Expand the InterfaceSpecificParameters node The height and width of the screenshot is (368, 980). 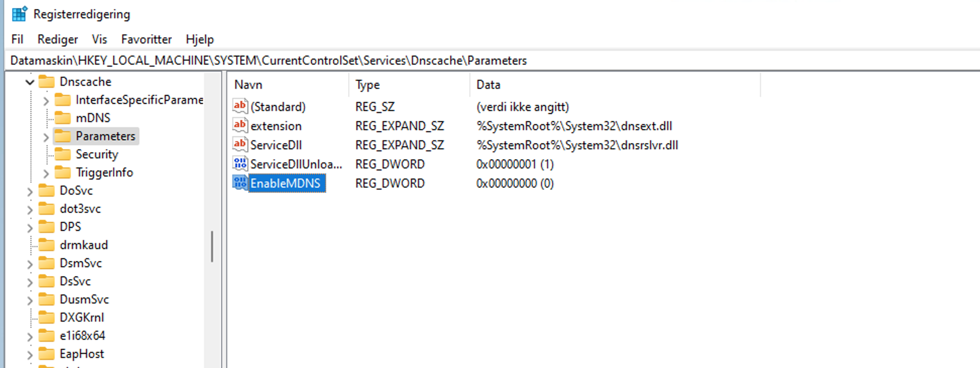46,101
